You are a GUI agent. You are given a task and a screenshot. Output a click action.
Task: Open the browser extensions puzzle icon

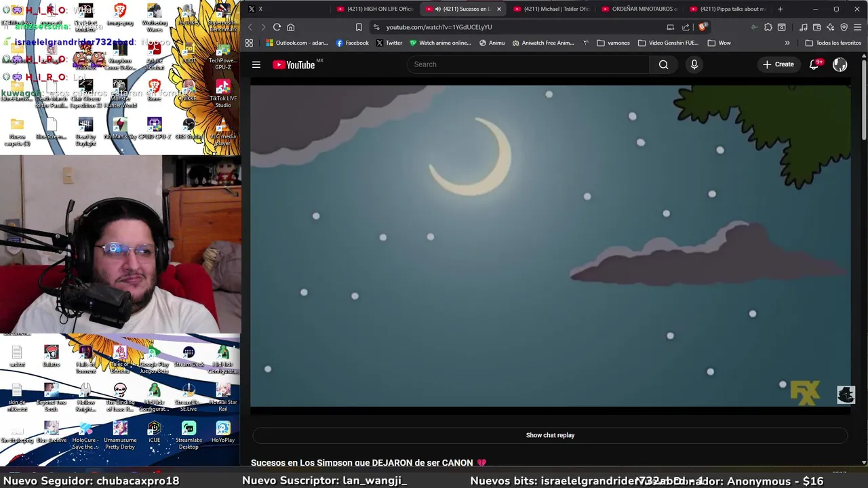click(x=768, y=27)
